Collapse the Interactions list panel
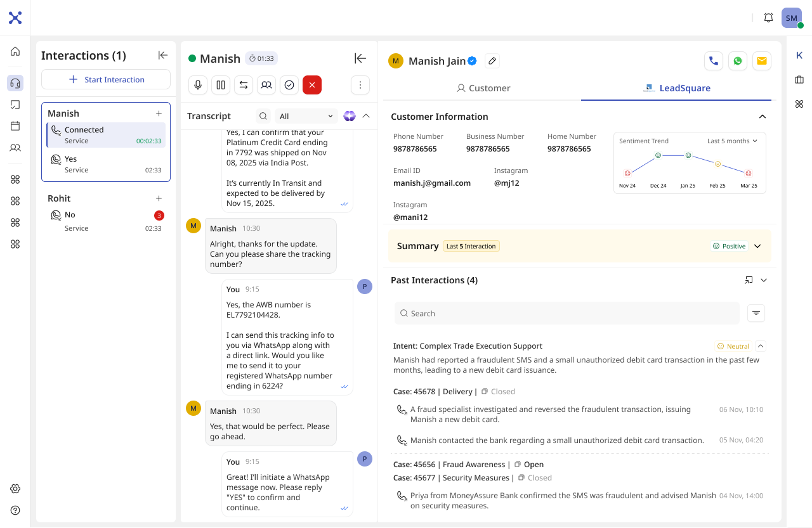 click(x=163, y=56)
